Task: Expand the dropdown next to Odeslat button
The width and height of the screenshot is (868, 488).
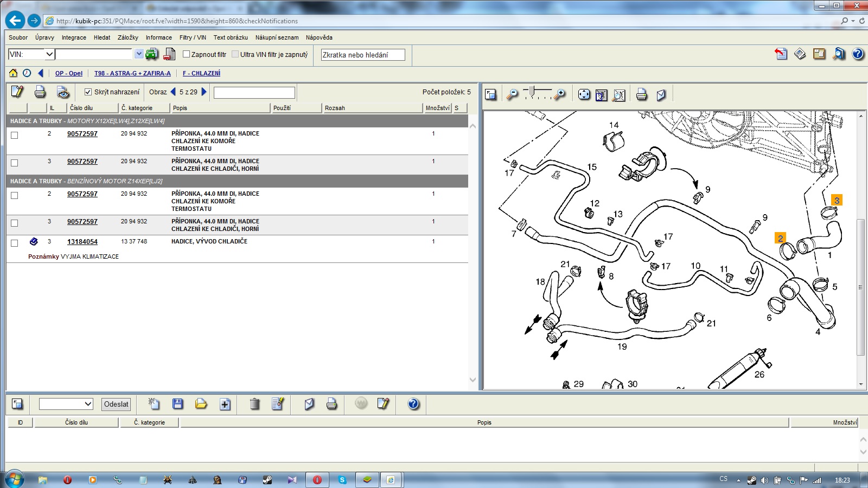Action: (88, 404)
